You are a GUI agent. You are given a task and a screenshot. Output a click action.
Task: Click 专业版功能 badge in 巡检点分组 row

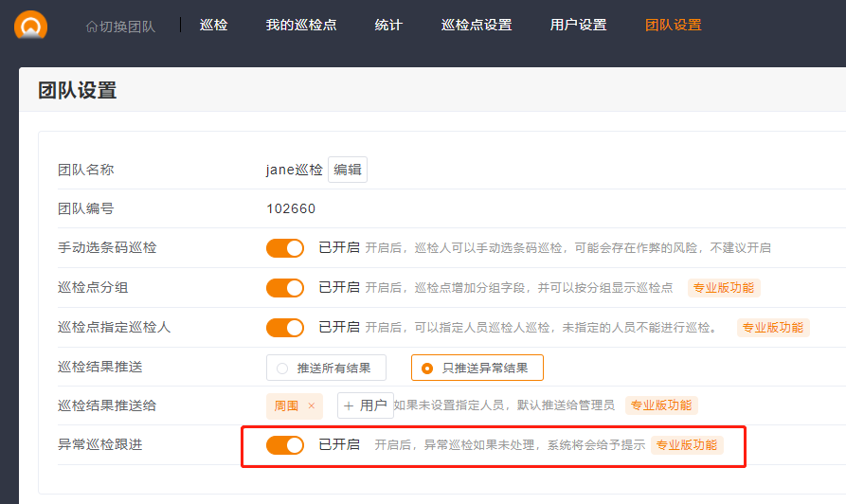[x=724, y=288]
